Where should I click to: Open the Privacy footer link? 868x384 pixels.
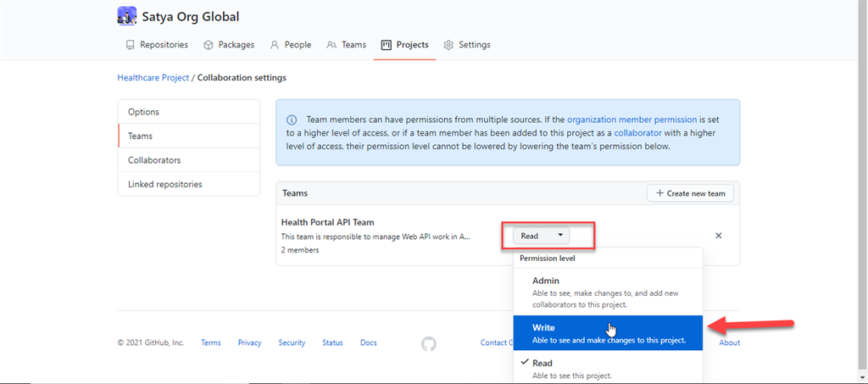(x=250, y=342)
